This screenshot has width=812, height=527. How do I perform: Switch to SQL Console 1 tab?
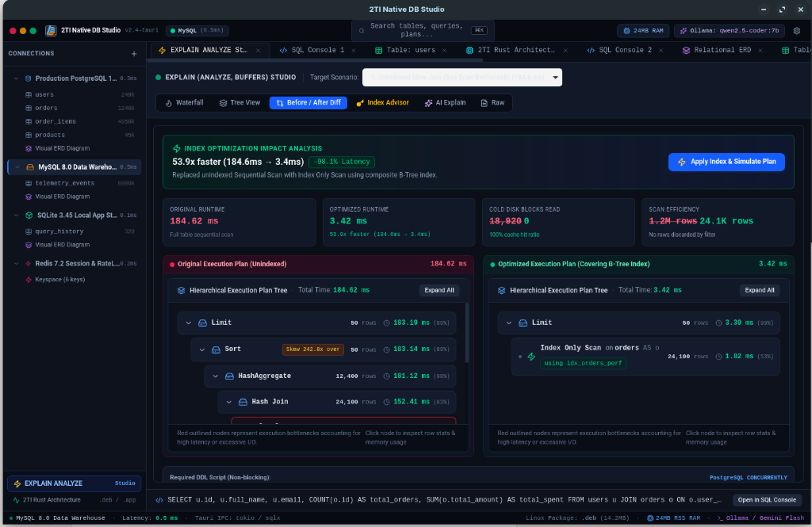(x=317, y=50)
